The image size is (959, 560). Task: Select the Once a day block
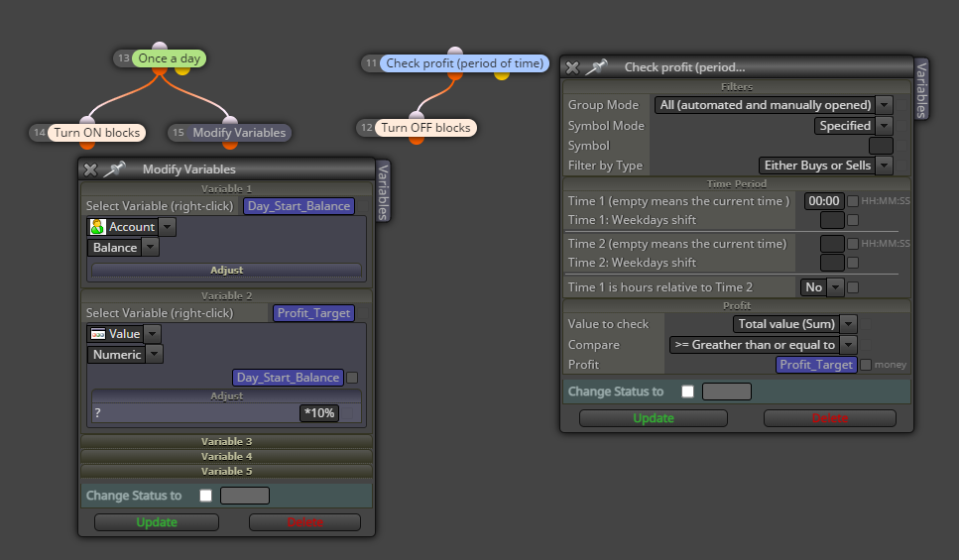170,58
